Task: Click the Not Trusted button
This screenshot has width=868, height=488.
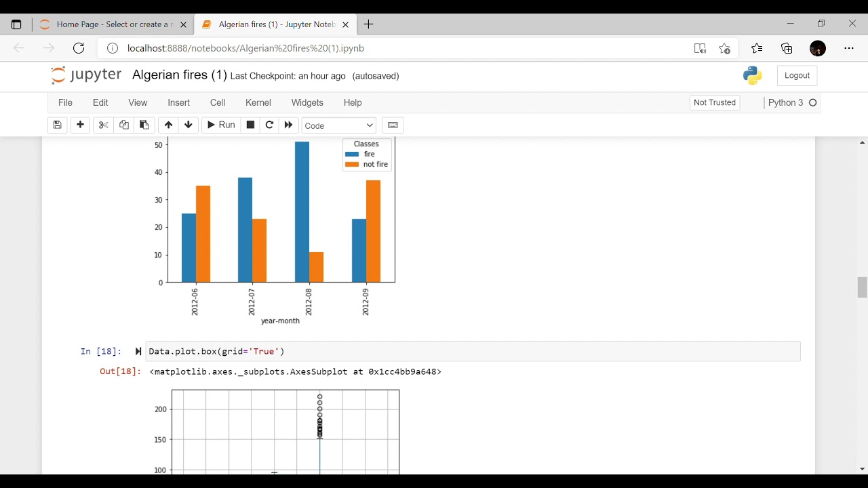Action: 715,103
